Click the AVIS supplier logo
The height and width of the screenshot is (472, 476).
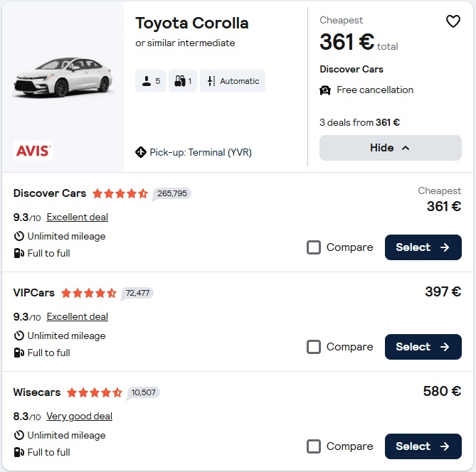point(33,151)
